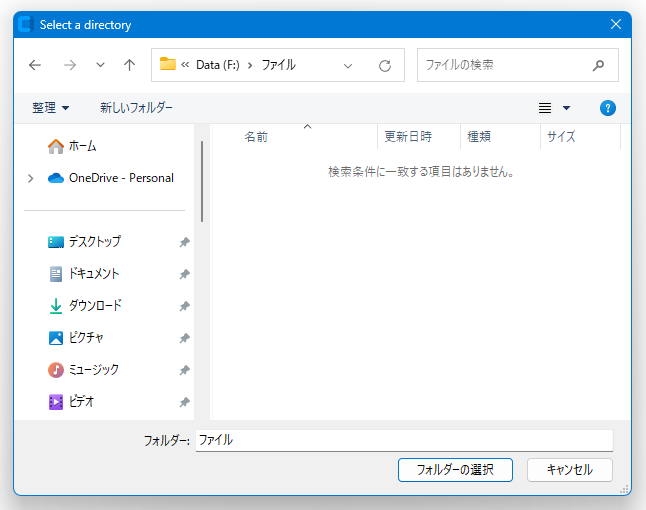Open ビデオ in quick access
The image size is (646, 510).
[71, 402]
